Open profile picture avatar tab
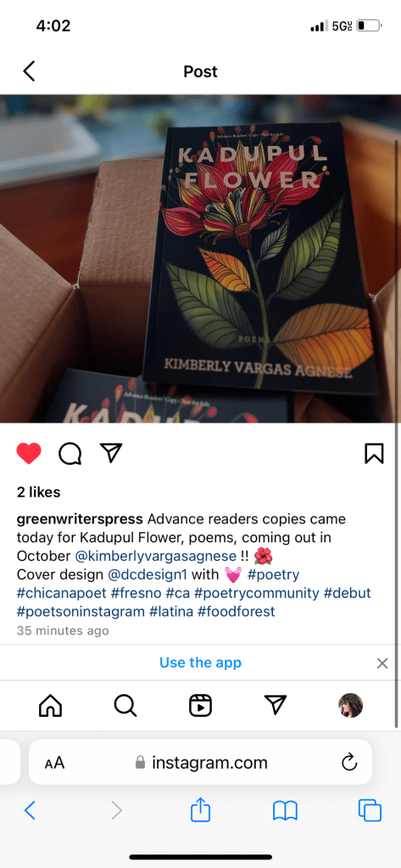 coord(351,706)
